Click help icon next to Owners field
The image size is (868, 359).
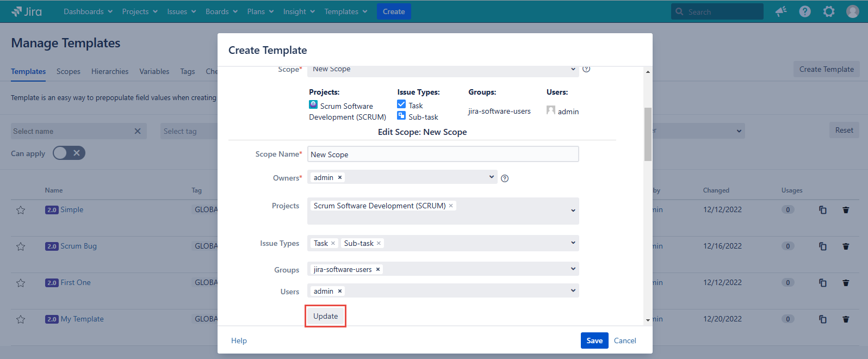[x=505, y=178]
